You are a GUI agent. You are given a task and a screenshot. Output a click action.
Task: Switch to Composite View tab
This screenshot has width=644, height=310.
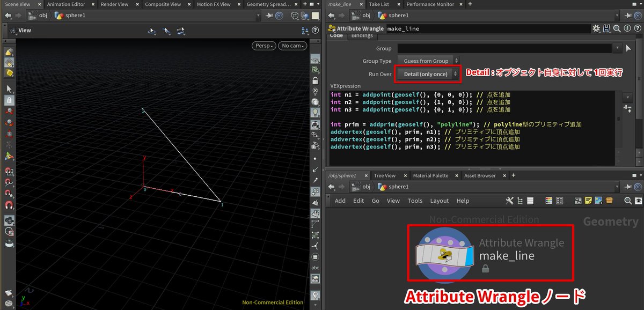(163, 4)
